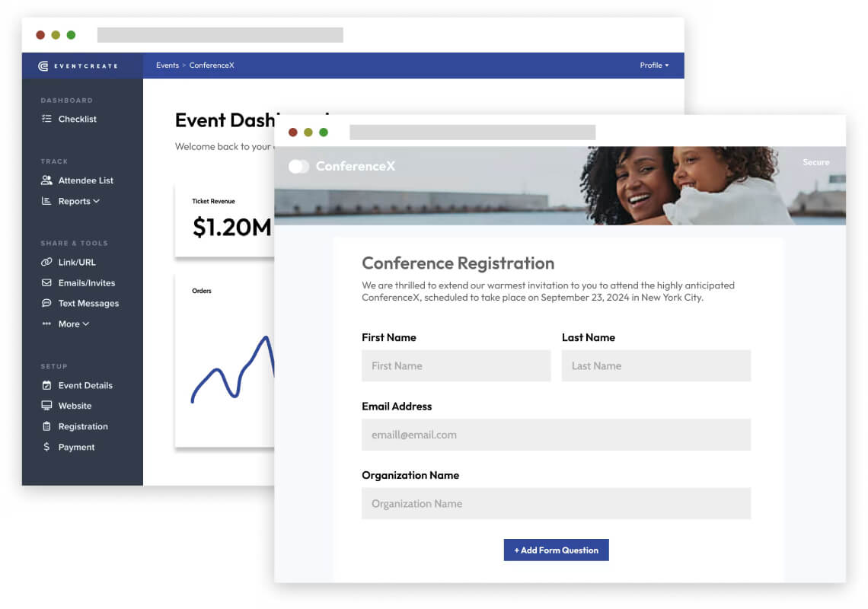Close the front registration window with red dot
Image resolution: width=868 pixels, height=609 pixels.
coord(293,132)
